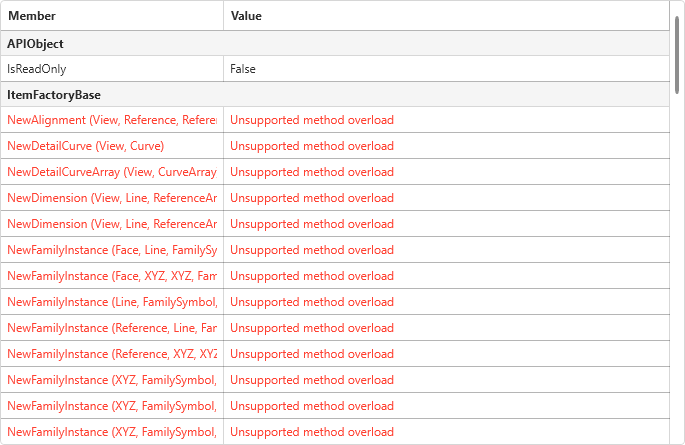Select NewFamilyInstance (Face, XYZ, XYZ) member
685x445 pixels.
(x=111, y=276)
